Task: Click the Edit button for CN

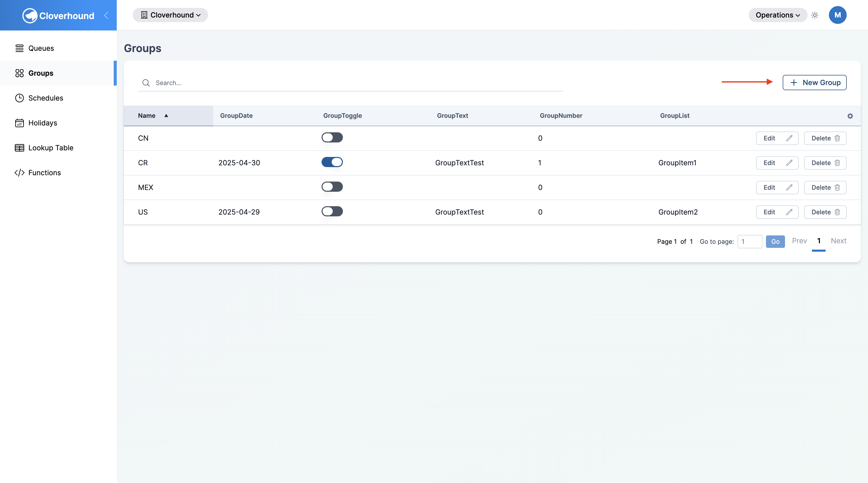Action: [x=777, y=138]
